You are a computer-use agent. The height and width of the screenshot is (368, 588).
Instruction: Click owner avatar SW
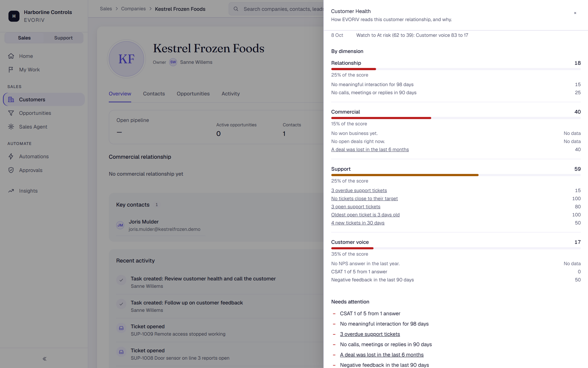click(173, 62)
